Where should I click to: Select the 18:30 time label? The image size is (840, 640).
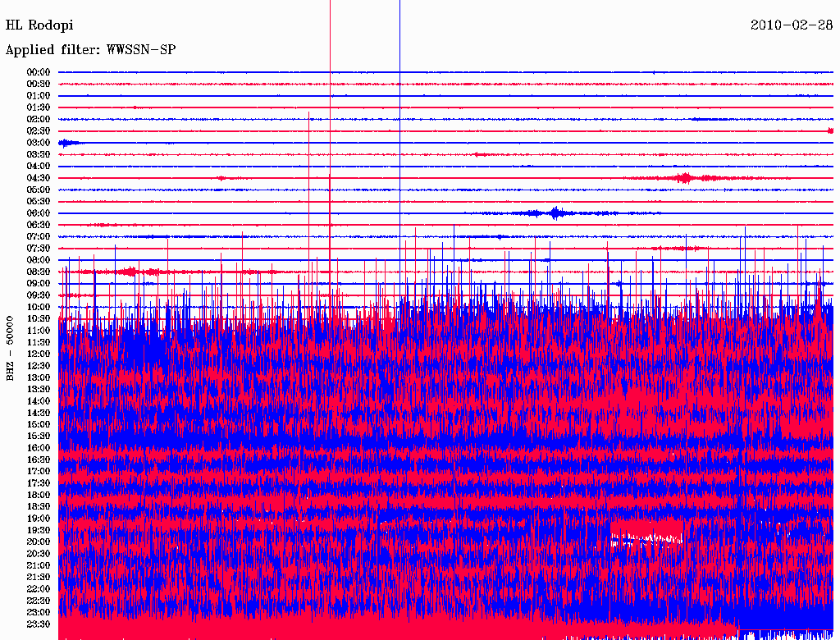tap(39, 506)
